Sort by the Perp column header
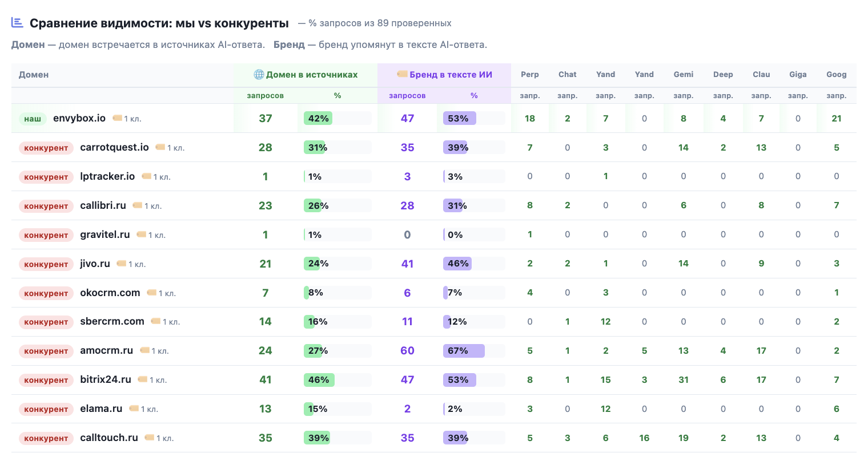 530,74
